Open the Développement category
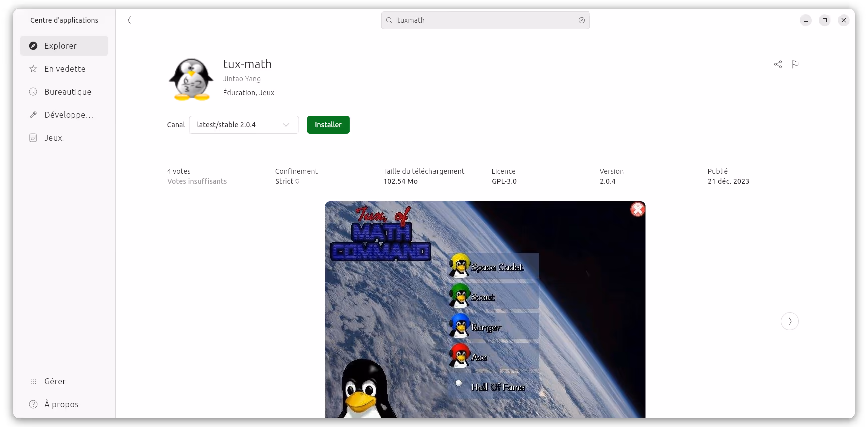Screen dimensions: 868x427 point(64,115)
